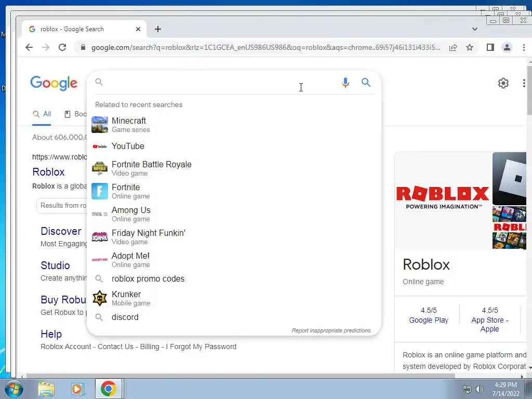This screenshot has width=532, height=399.
Task: Open the Help sitelink
Action: (x=51, y=334)
